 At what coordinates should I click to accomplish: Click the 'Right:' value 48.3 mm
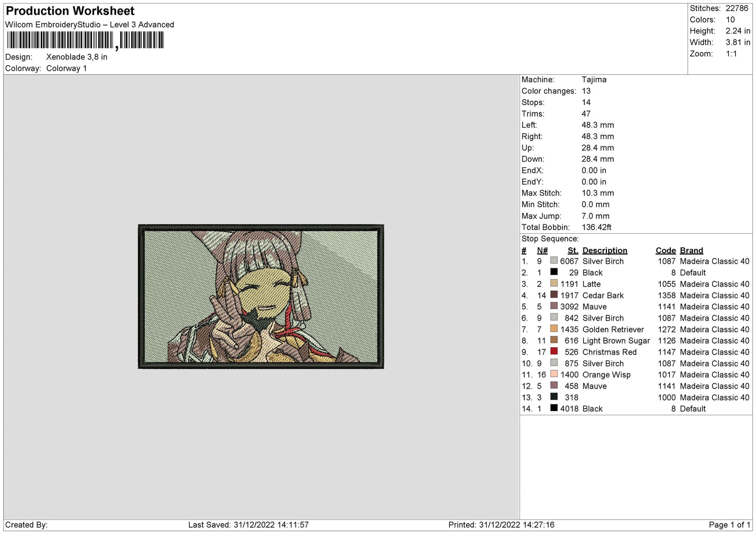click(597, 137)
